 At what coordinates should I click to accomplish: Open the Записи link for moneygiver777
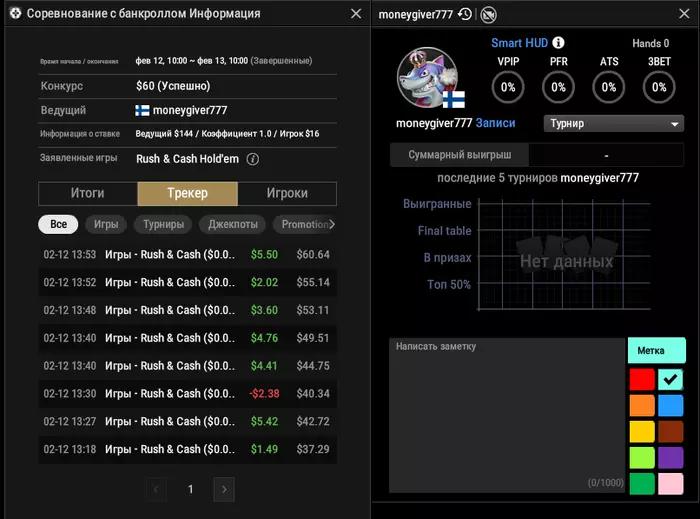(x=495, y=123)
